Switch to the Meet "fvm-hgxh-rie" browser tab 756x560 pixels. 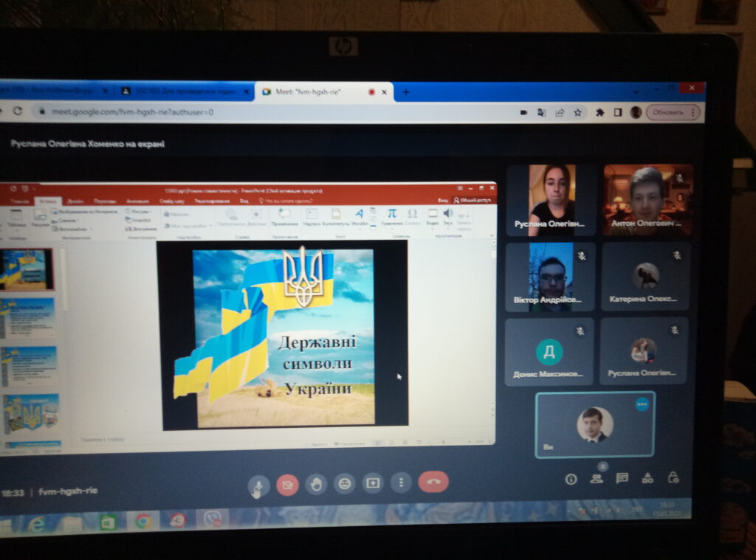coord(319,92)
